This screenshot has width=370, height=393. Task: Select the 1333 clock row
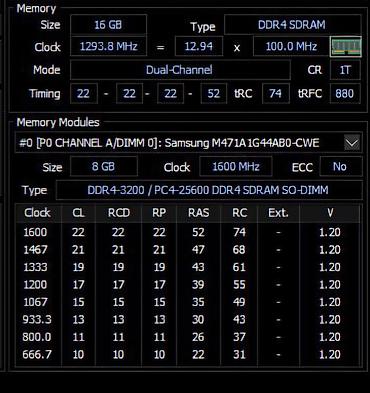pyautogui.click(x=188, y=267)
